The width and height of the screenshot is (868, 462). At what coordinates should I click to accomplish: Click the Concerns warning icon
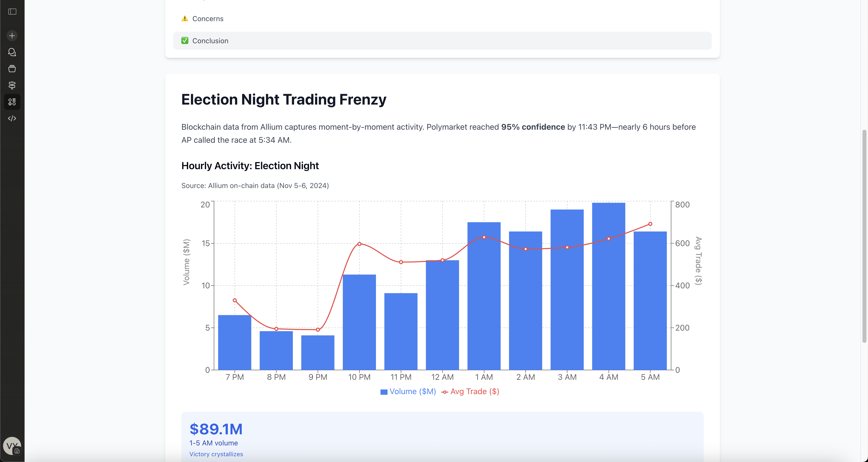point(185,19)
